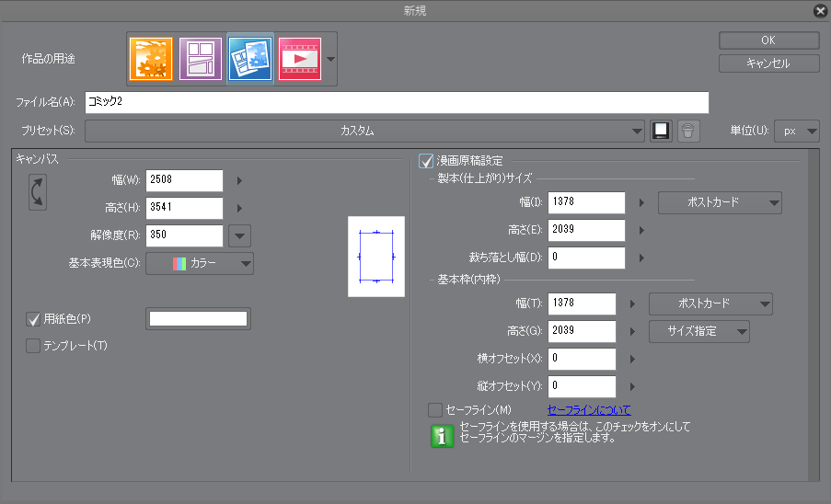Toggle the 用紙色(P) checkbox
This screenshot has height=504, width=831.
click(33, 319)
